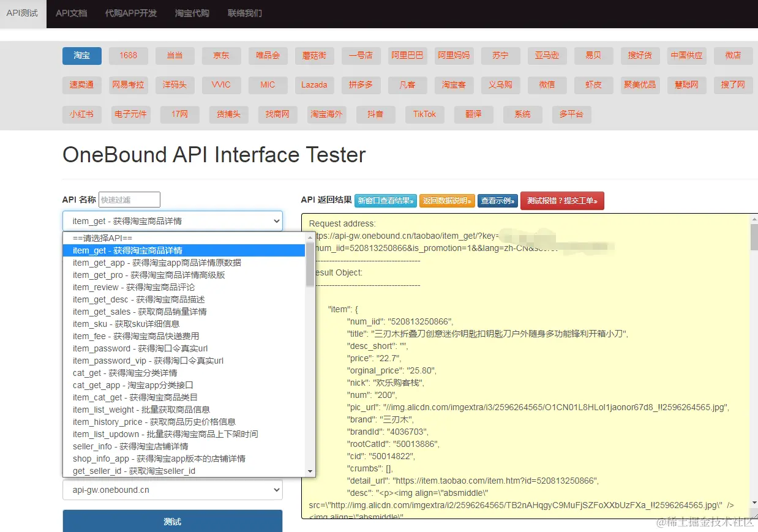Select the 抖音 platform button
Viewport: 758px width, 532px height.
376,114
